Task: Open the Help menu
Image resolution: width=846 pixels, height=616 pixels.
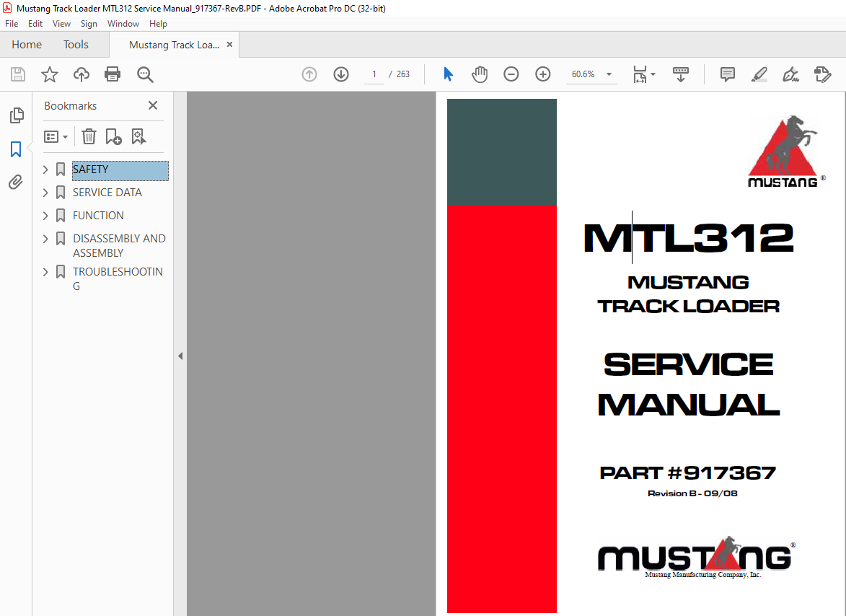Action: point(158,24)
